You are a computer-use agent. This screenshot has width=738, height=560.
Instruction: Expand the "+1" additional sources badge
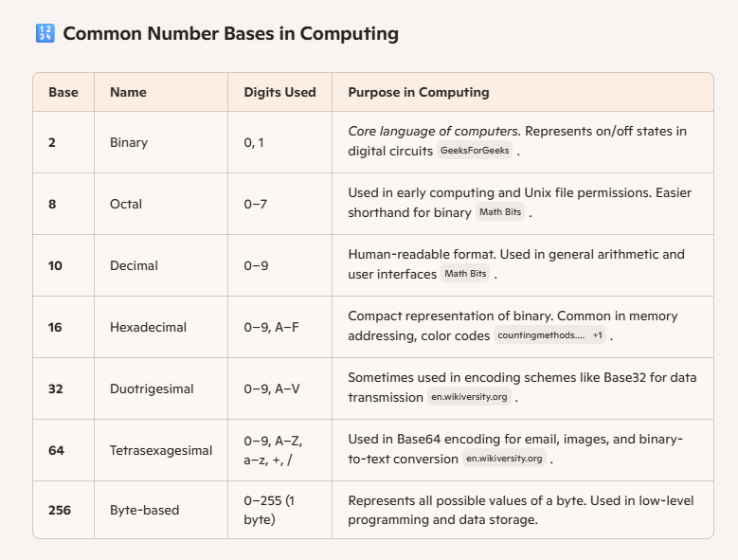click(x=597, y=335)
